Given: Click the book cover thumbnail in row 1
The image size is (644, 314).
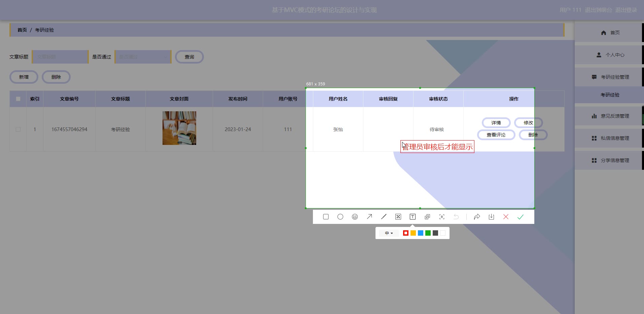Looking at the screenshot, I should (179, 128).
